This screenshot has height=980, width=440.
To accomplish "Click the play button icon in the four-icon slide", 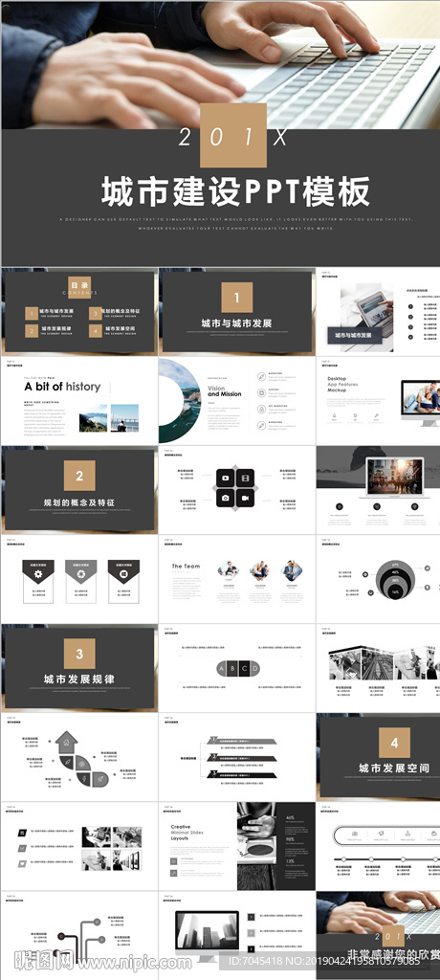I will coord(227,479).
